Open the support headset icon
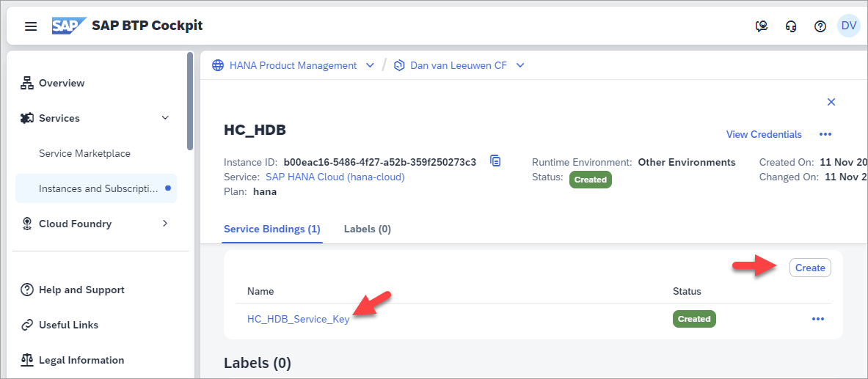The width and height of the screenshot is (868, 379). click(x=791, y=26)
